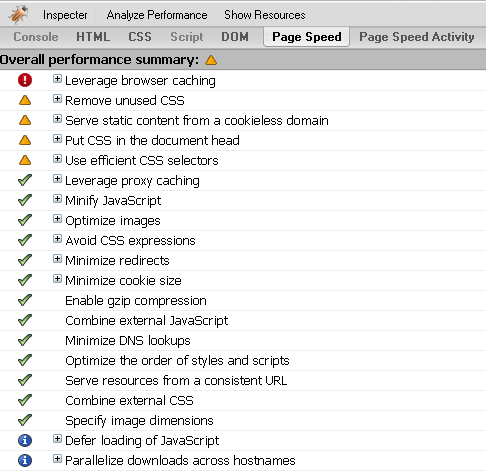Click green checkmark beside Minify JavaScript
Viewport: 486px width, 473px height.
tap(25, 200)
